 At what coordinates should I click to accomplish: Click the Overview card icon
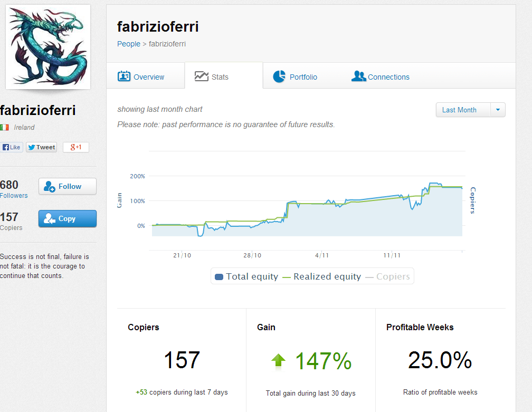tap(124, 76)
